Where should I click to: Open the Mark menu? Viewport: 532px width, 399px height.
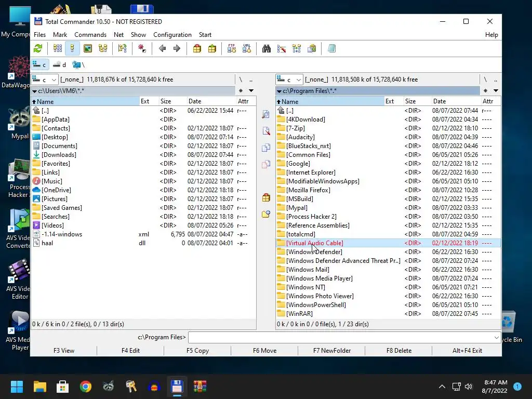point(60,35)
